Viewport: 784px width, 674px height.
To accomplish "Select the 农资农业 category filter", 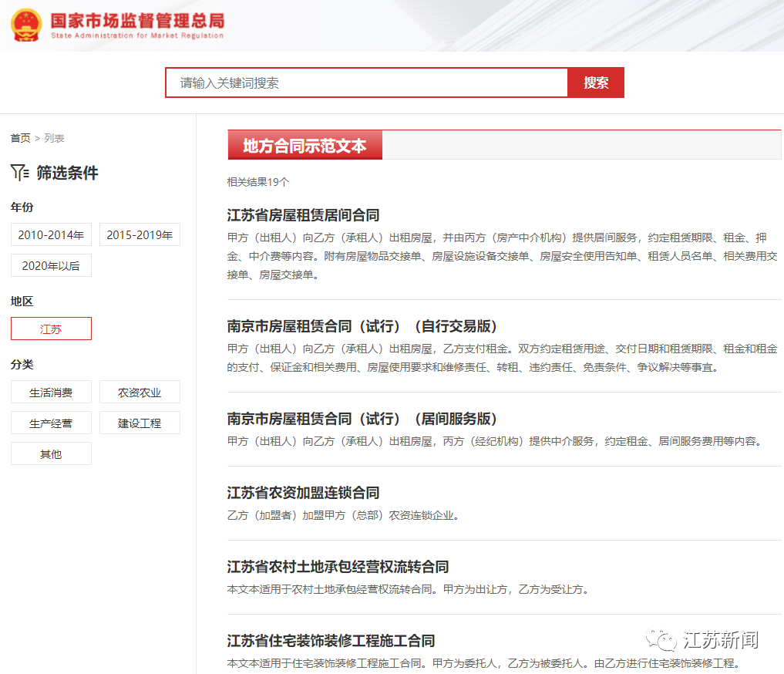I will (140, 392).
